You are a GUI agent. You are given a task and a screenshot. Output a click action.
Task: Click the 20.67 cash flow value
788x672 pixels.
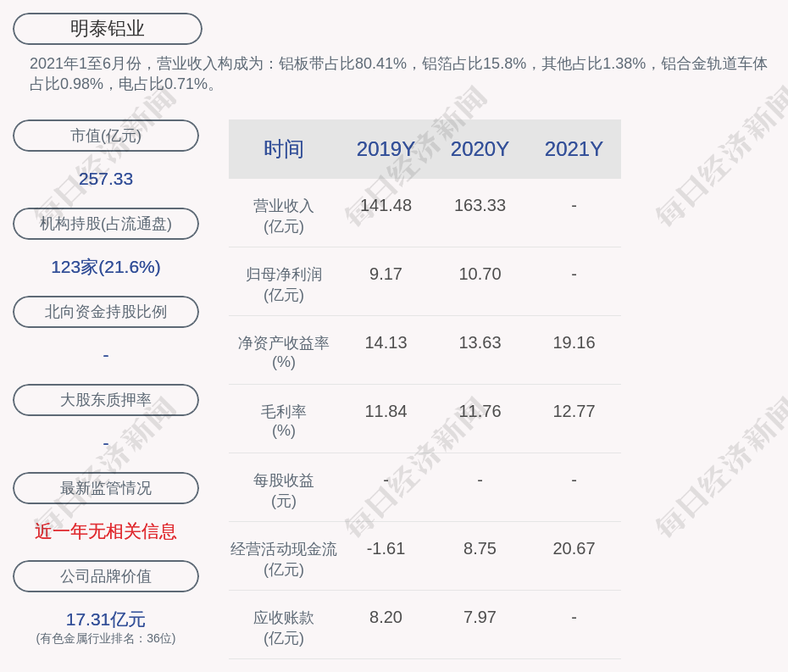pyautogui.click(x=574, y=548)
